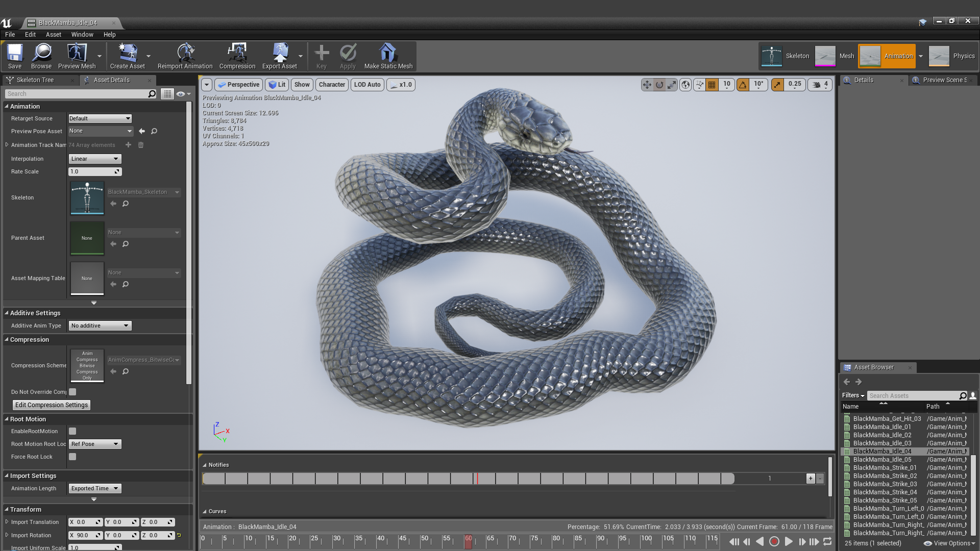Click the Preview Mesh toolbar icon

(x=77, y=53)
